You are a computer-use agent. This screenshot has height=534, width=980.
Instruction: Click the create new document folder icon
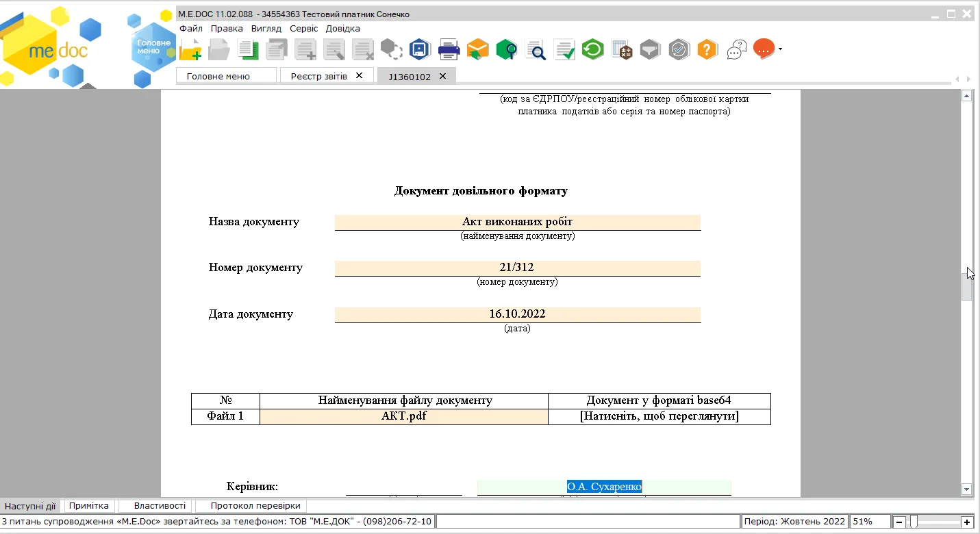tap(190, 50)
